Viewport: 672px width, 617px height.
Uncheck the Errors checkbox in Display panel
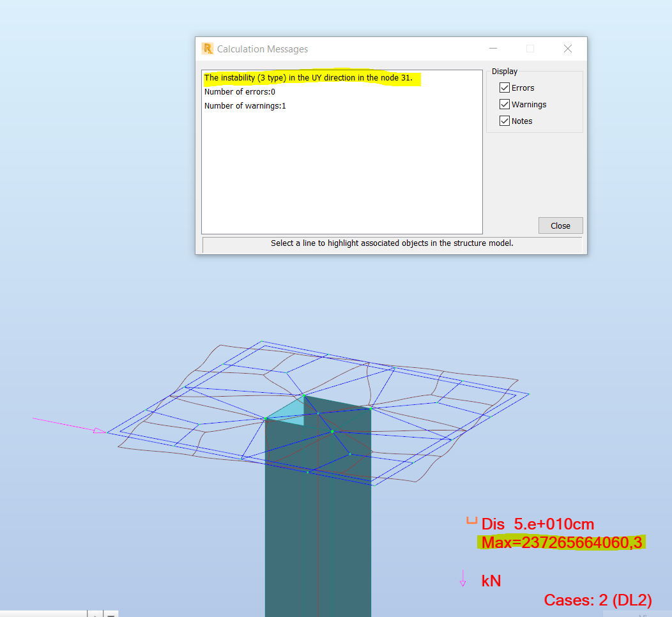[505, 88]
